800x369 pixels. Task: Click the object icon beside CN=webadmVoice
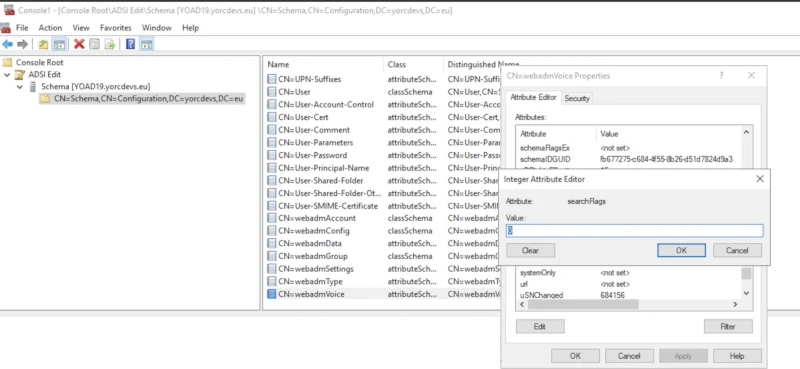click(271, 294)
